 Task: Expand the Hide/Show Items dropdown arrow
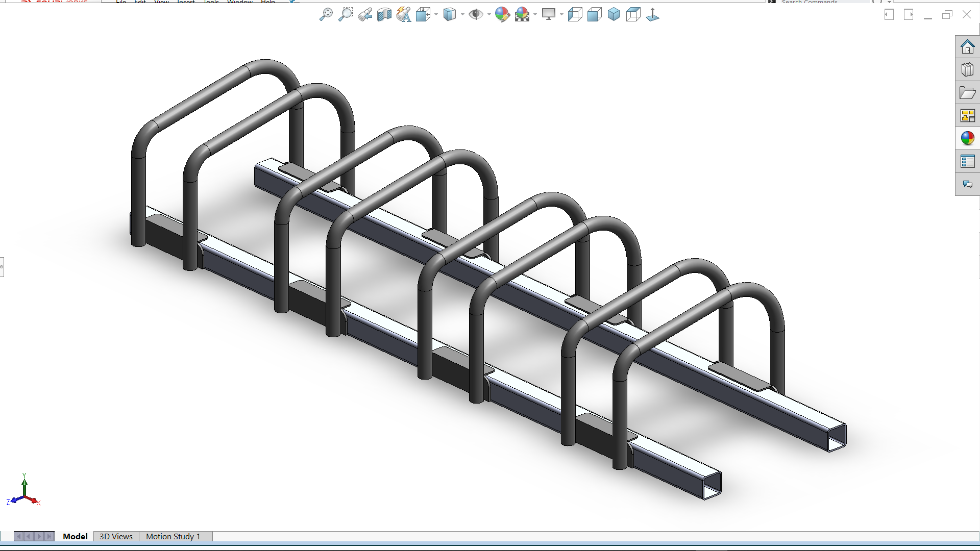point(489,15)
